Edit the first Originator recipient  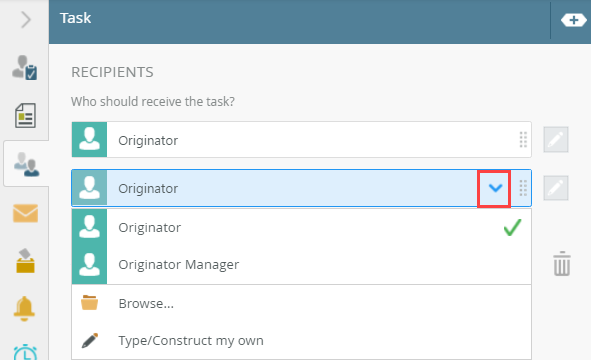(x=556, y=139)
